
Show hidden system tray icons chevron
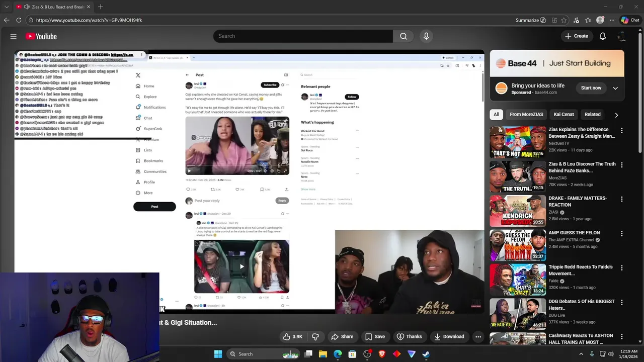click(581, 354)
